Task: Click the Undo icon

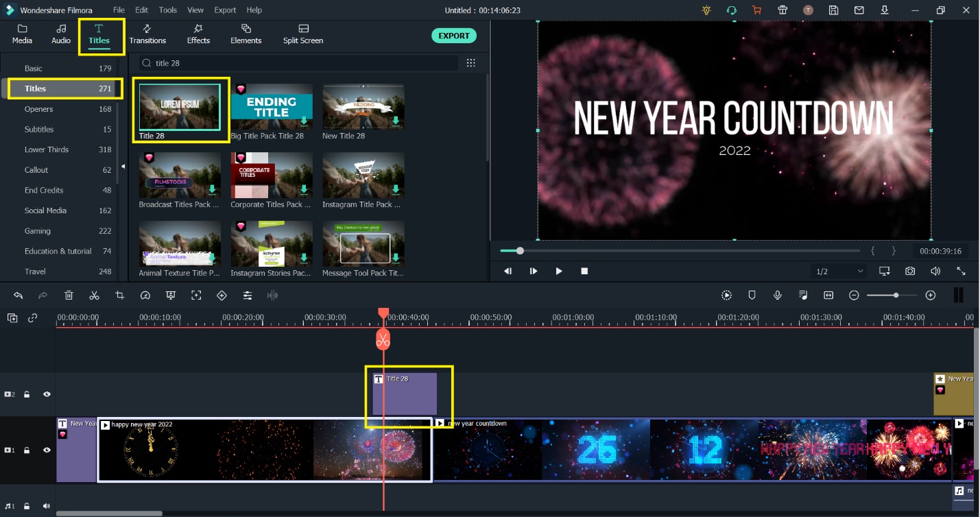Action: tap(19, 296)
